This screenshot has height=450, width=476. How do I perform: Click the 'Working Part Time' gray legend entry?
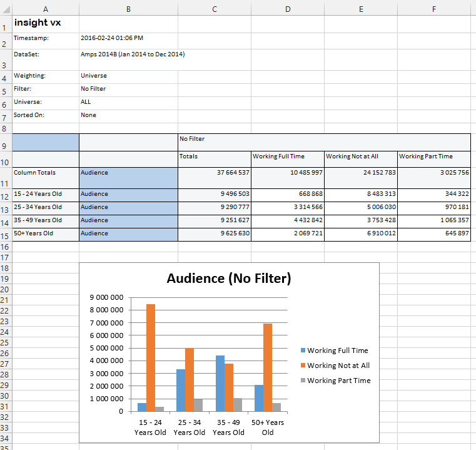[x=335, y=381]
